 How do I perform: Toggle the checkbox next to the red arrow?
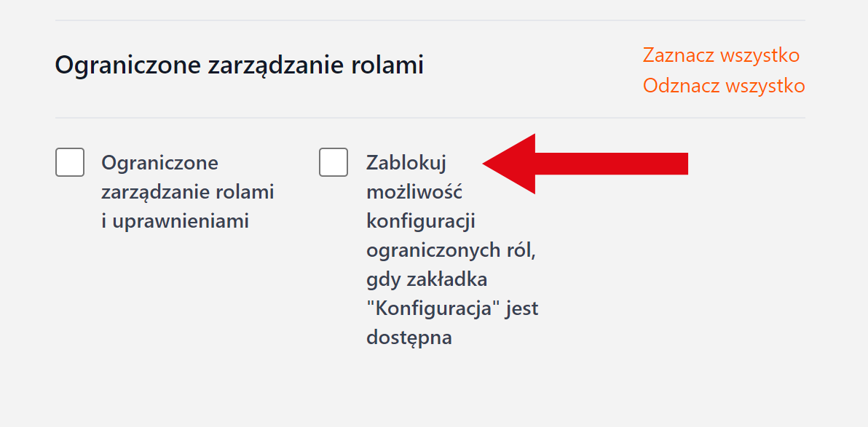pos(334,162)
